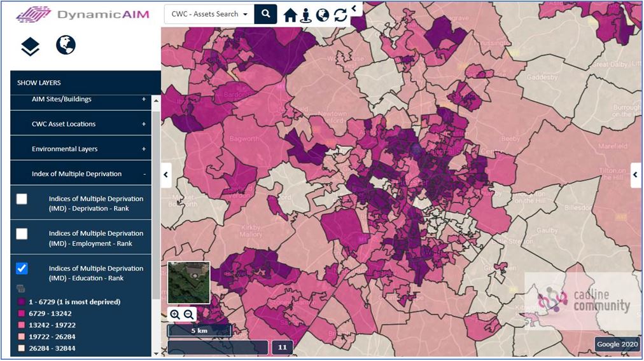Click the AIM Sites/Buildings label

pyautogui.click(x=62, y=99)
